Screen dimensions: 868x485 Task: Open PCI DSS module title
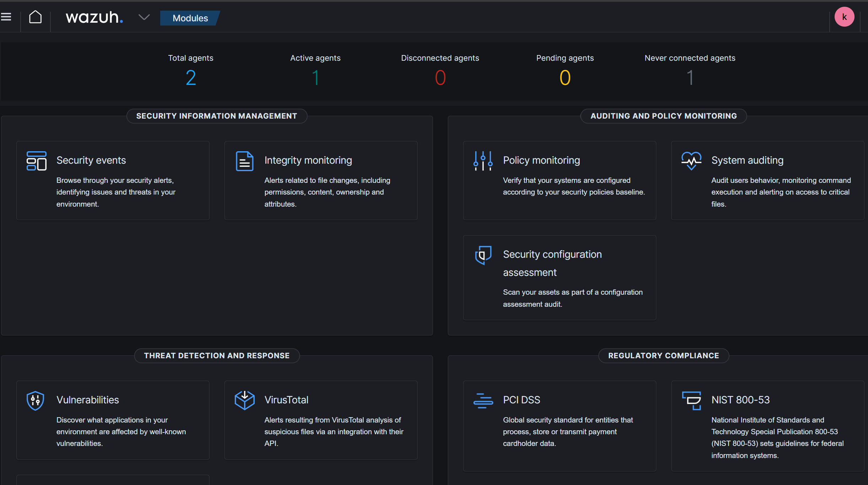521,400
